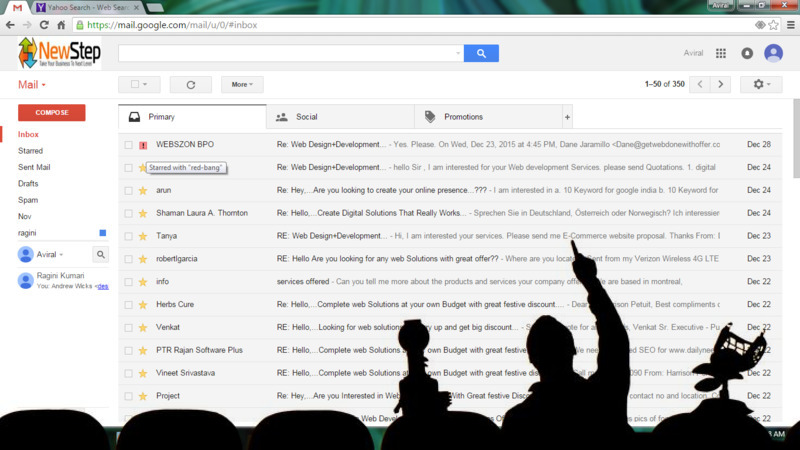Open search options dropdown arrow
800x450 pixels.
(x=458, y=53)
